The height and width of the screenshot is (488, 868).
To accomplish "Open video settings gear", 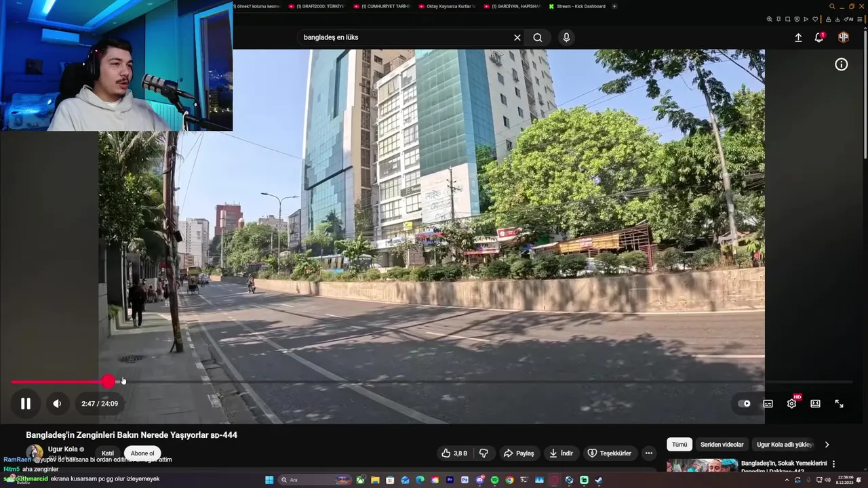I will pyautogui.click(x=791, y=403).
